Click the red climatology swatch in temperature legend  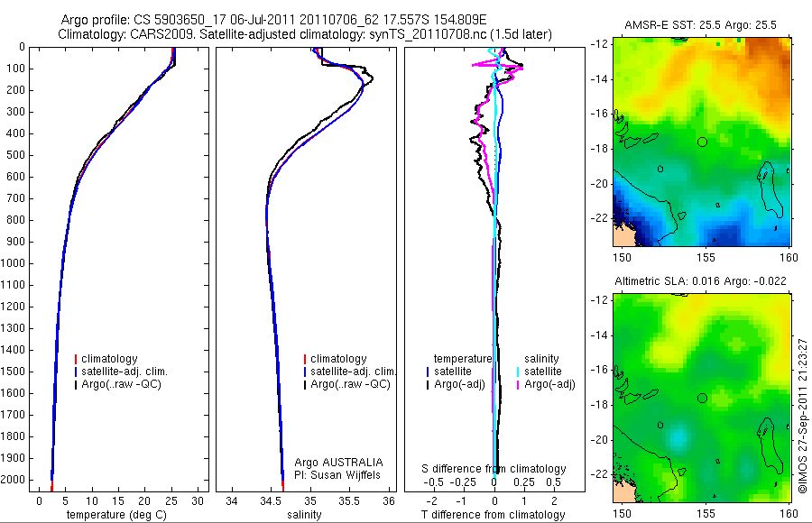(76, 359)
